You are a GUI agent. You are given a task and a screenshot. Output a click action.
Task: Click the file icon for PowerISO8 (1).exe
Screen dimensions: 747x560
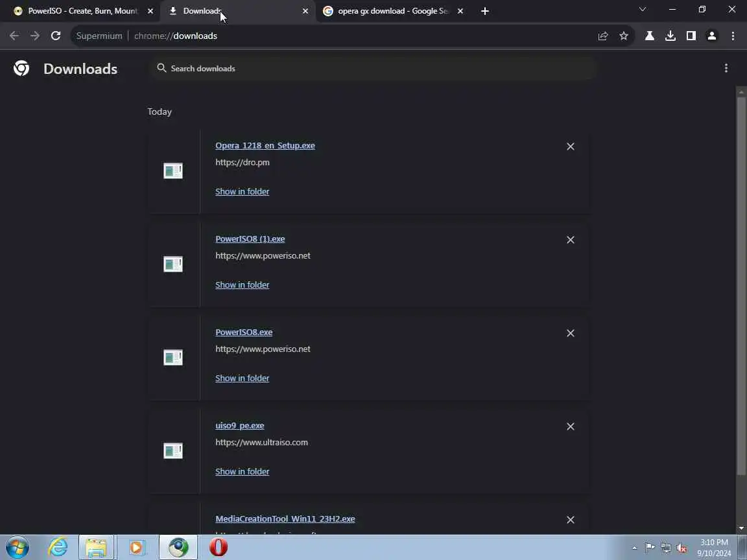[x=173, y=264]
